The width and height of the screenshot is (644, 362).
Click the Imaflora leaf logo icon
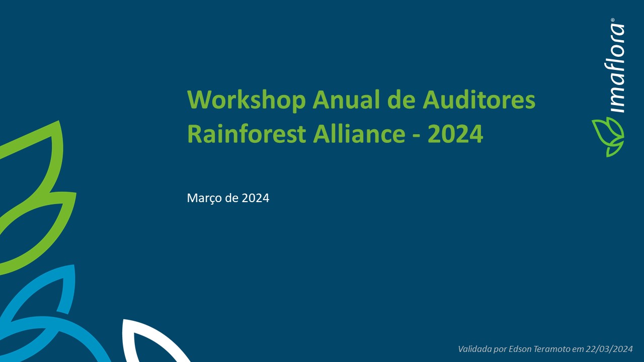(x=608, y=136)
